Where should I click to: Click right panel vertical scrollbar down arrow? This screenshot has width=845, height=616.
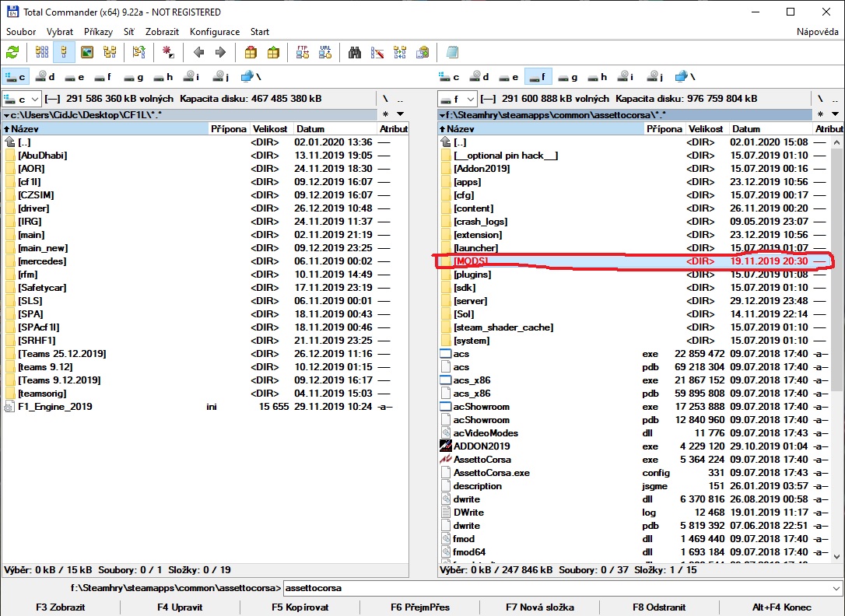point(836,557)
